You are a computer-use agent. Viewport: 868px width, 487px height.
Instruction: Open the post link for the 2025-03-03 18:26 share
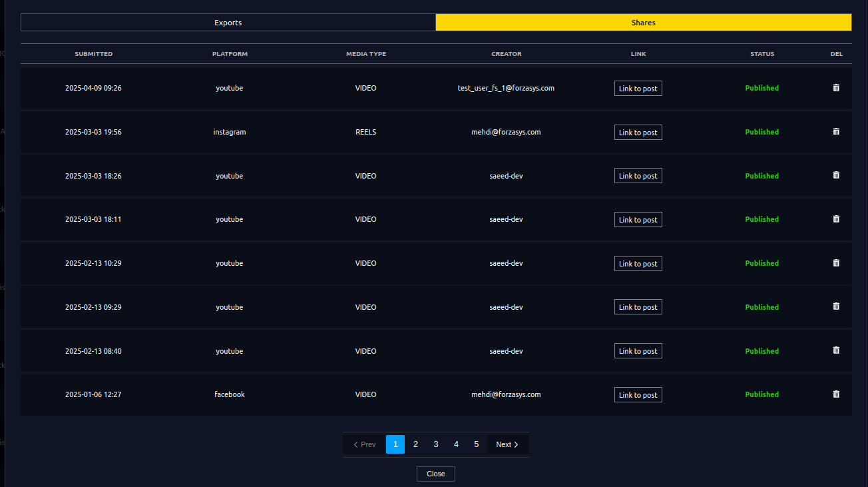point(638,175)
